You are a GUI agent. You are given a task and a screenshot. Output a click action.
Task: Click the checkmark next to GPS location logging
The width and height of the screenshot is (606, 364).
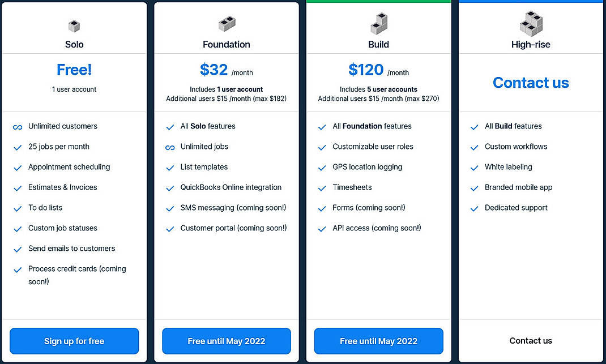tap(322, 167)
